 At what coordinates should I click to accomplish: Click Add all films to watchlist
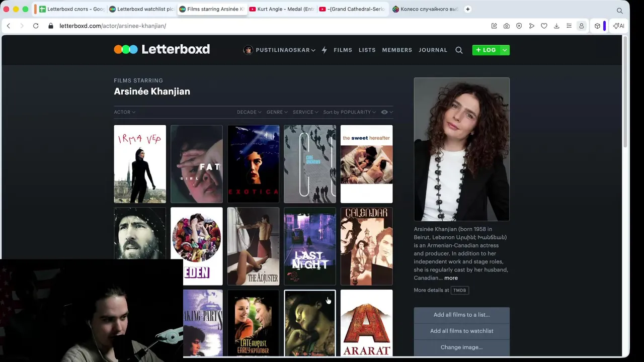pos(461,331)
